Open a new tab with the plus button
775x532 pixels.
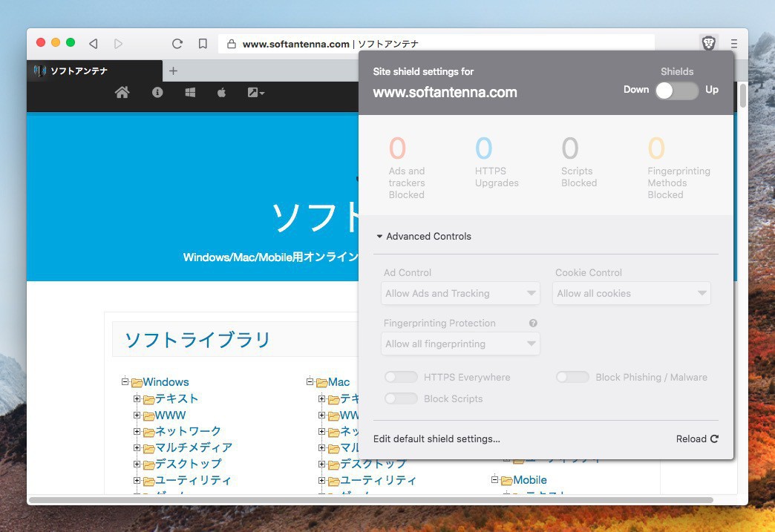tap(173, 70)
